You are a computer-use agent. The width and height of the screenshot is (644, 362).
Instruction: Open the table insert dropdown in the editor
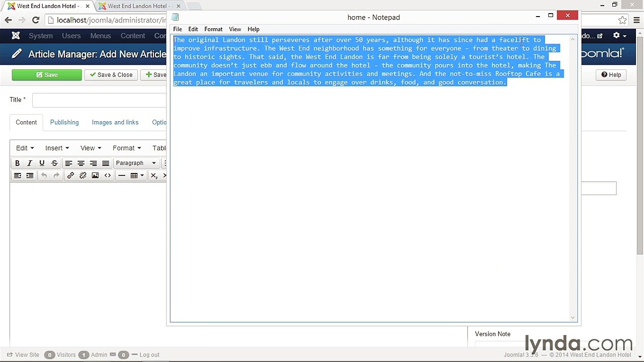coord(137,175)
